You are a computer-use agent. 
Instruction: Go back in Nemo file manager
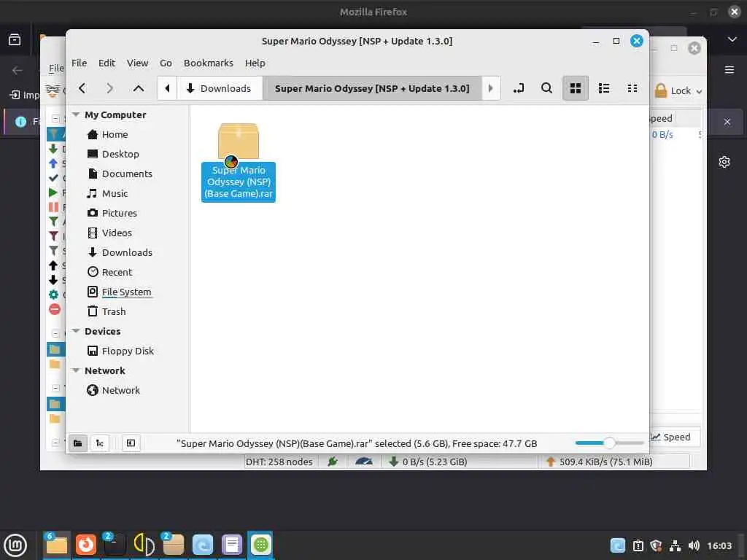[x=82, y=88]
